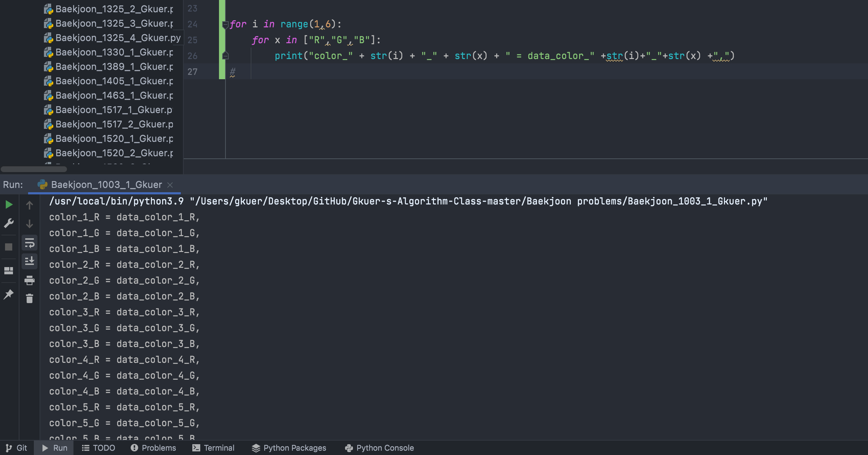Toggle scroll to end of output
Viewport: 868px width, 455px height.
(x=30, y=261)
